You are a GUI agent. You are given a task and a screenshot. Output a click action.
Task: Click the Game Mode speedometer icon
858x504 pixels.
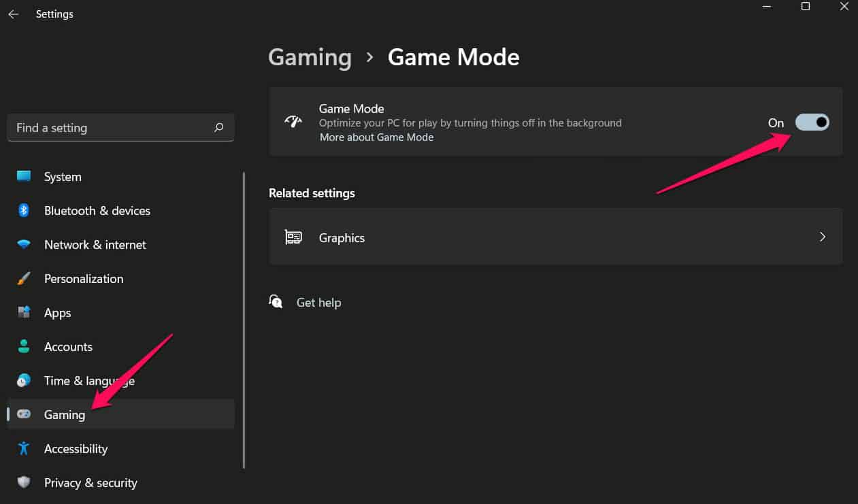(293, 122)
